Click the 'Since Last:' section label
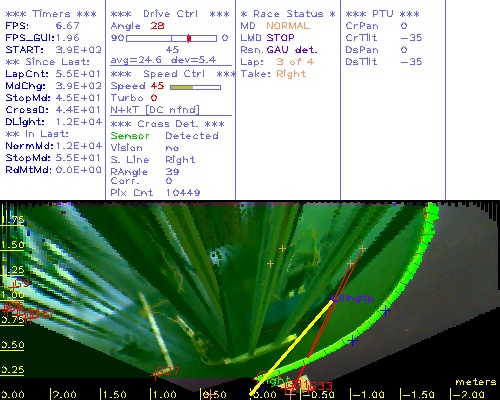Image resolution: width=500 pixels, height=400 pixels. point(47,62)
